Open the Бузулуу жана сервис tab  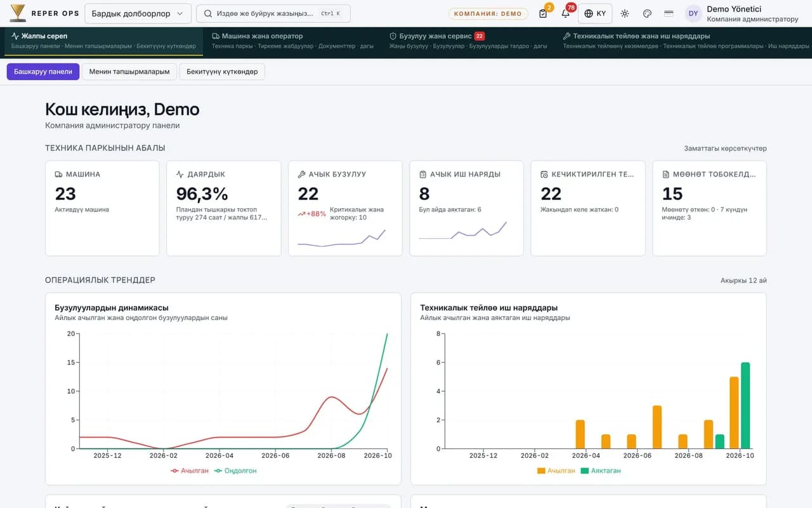468,41
